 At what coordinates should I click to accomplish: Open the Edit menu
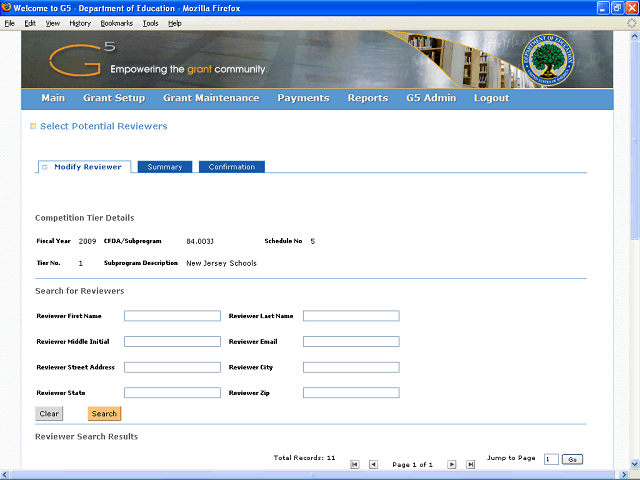point(30,23)
